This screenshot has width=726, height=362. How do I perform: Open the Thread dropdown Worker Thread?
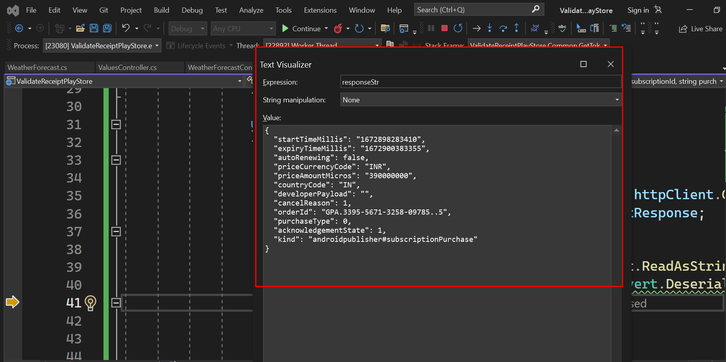coord(322,46)
